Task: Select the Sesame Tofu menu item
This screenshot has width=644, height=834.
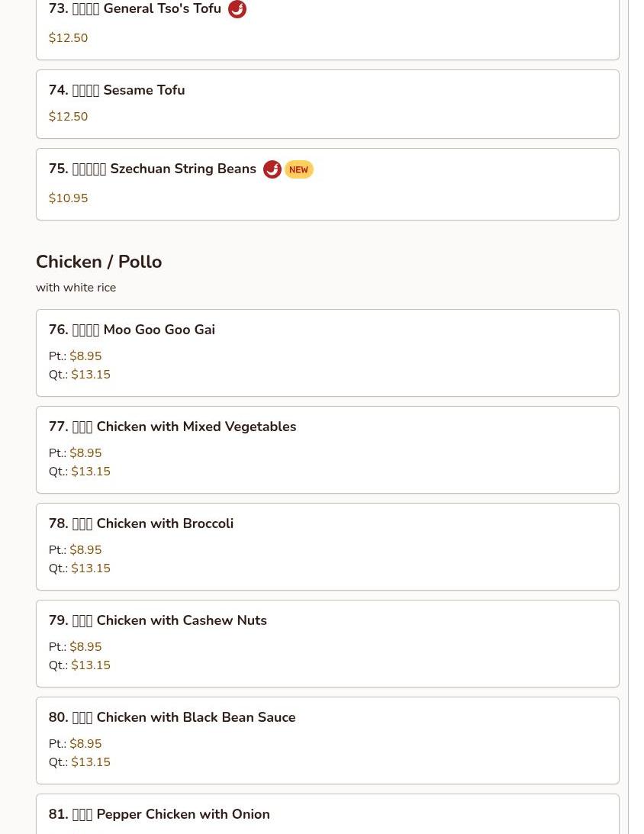Action: [x=327, y=105]
